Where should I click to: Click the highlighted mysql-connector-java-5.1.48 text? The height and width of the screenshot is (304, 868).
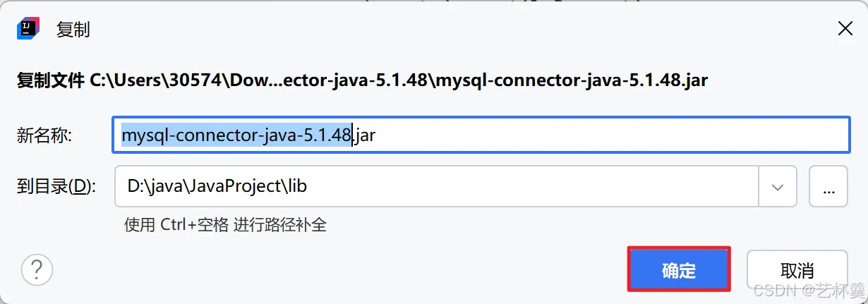236,135
